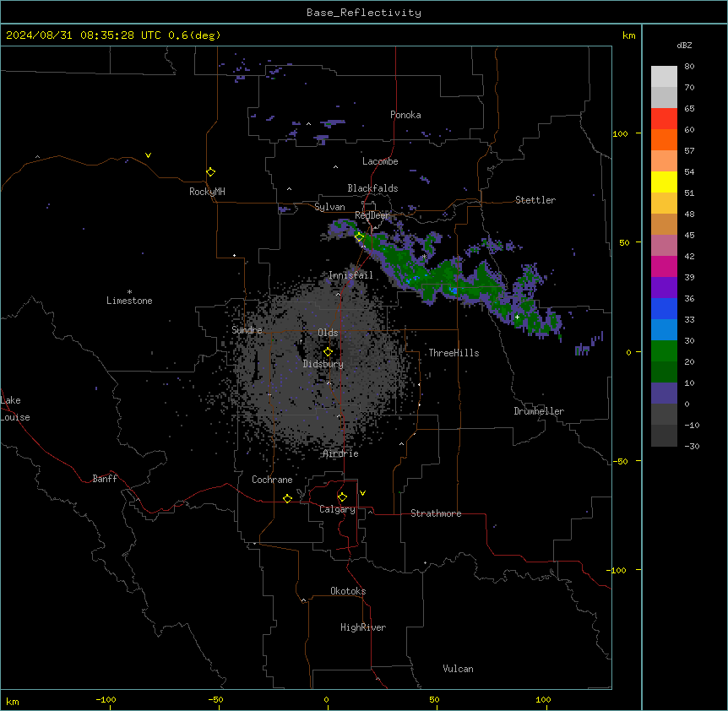Click the asterisk marker above Limestone
This screenshot has height=711, width=728.
coord(129,292)
